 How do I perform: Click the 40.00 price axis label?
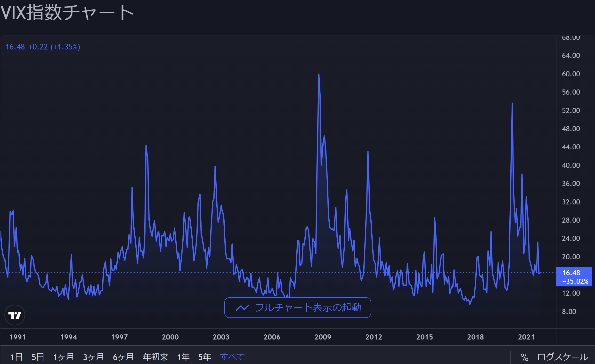(x=571, y=165)
